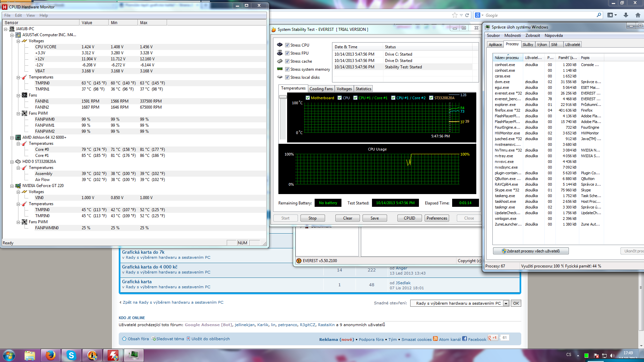Open Windows Explorer from the taskbar
The height and width of the screenshot is (362, 644).
pyautogui.click(x=30, y=355)
